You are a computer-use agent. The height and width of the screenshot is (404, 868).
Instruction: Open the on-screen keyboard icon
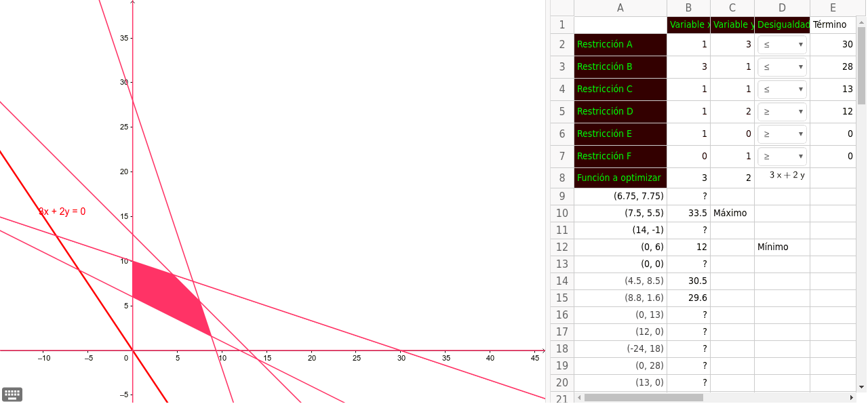pyautogui.click(x=12, y=394)
